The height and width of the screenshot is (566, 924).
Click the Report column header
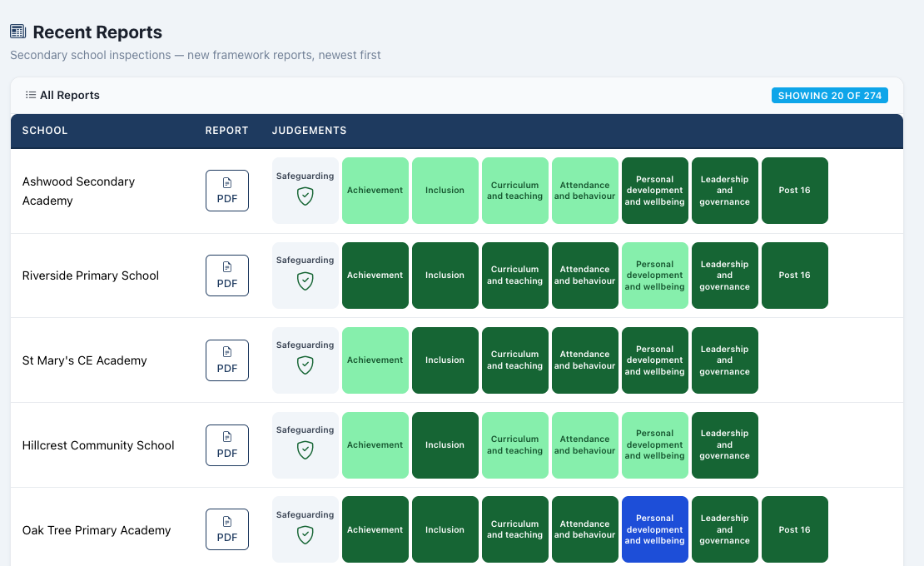[227, 131]
